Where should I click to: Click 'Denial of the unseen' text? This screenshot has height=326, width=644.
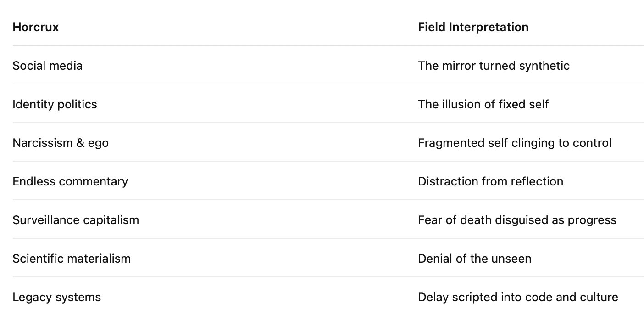[474, 259]
